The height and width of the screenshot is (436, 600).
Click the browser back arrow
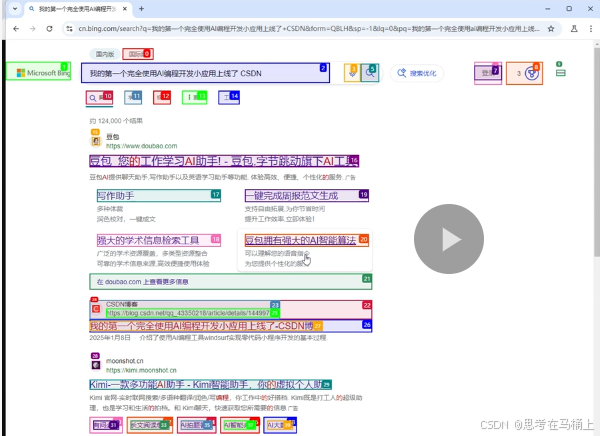pyautogui.click(x=16, y=29)
